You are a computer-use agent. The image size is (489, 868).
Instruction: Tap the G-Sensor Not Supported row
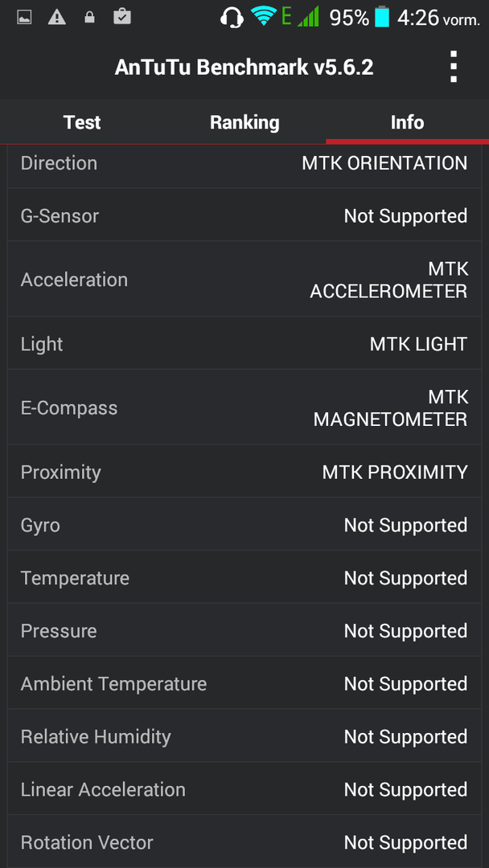[244, 215]
